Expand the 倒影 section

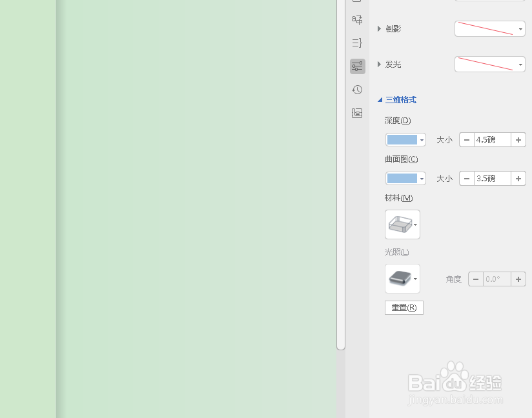click(x=380, y=29)
